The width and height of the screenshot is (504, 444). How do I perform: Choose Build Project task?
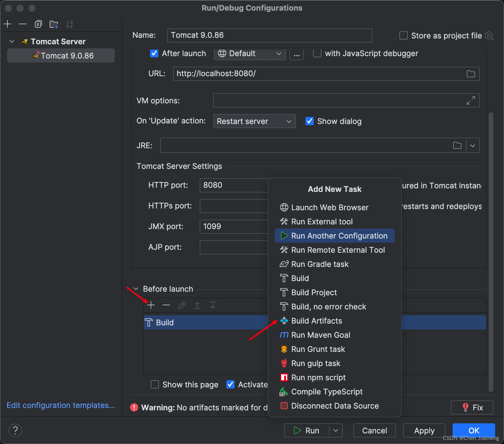pyautogui.click(x=335, y=293)
